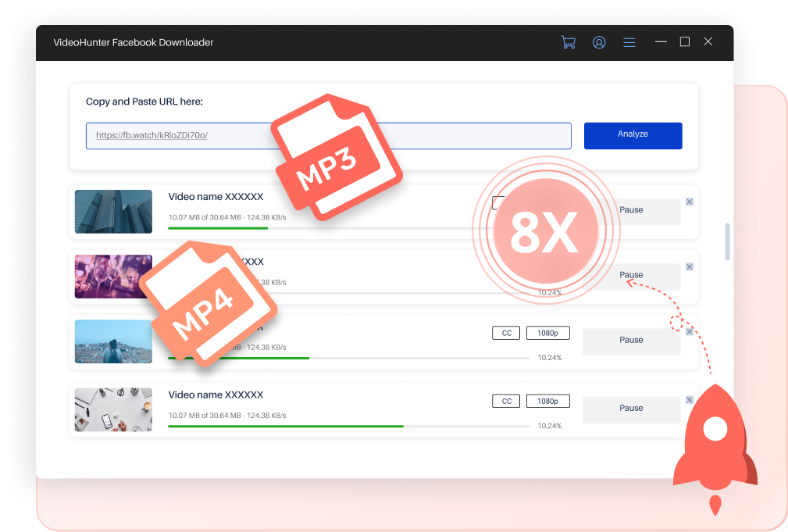Click "Video name XXXXXX" beside the desk thumbnail
Image resolution: width=788 pixels, height=532 pixels.
click(216, 395)
